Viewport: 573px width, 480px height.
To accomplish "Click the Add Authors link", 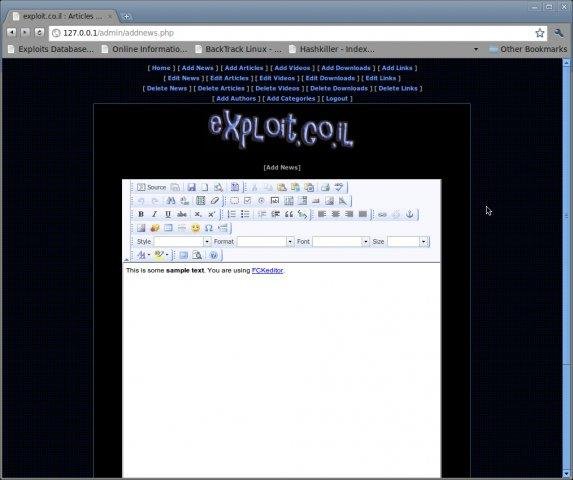I will point(236,99).
